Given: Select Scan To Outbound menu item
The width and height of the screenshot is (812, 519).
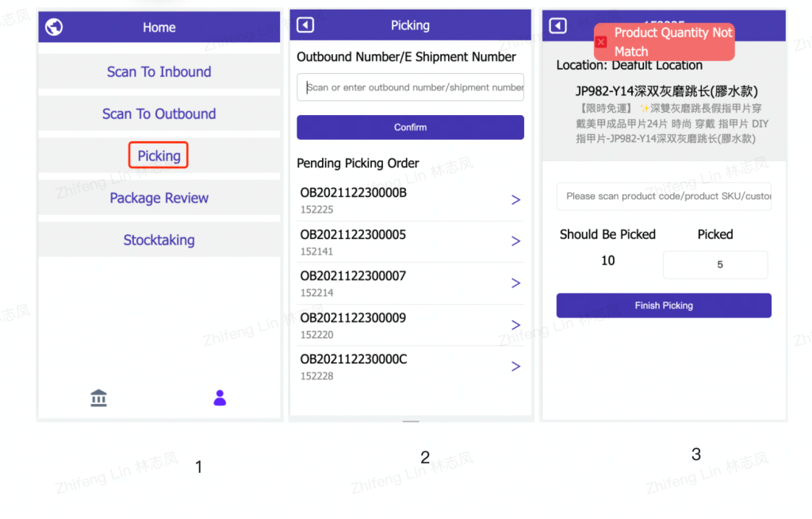Looking at the screenshot, I should pos(159,113).
